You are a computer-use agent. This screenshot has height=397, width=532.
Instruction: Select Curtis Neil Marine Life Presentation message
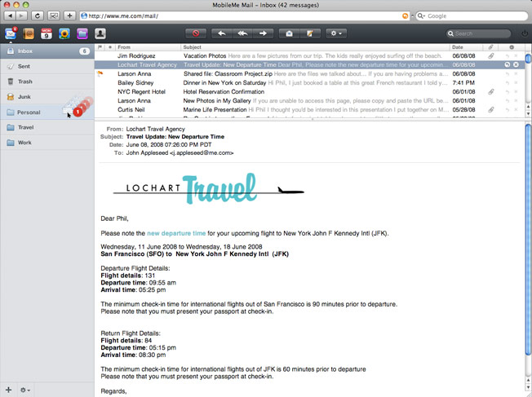[309, 110]
